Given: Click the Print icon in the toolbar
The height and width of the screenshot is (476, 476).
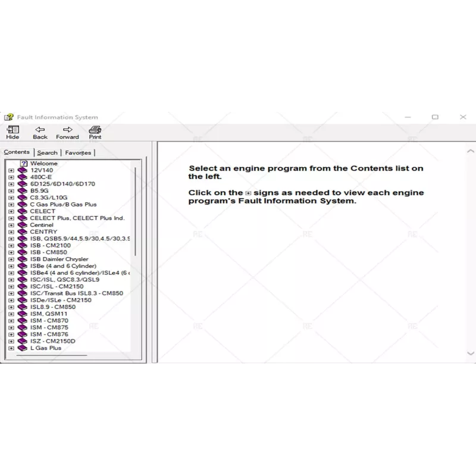Looking at the screenshot, I should (x=94, y=130).
